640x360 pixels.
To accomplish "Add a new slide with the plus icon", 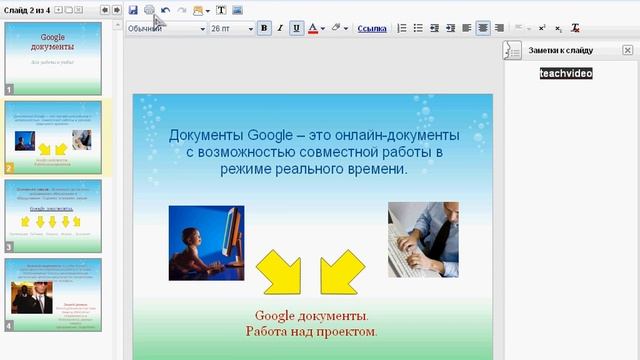I will [x=58, y=10].
